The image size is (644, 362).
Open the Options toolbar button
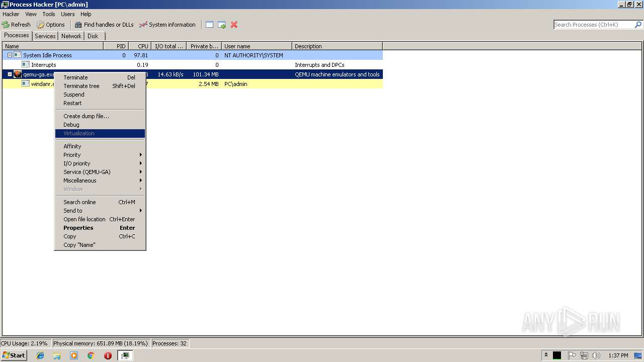click(x=50, y=25)
